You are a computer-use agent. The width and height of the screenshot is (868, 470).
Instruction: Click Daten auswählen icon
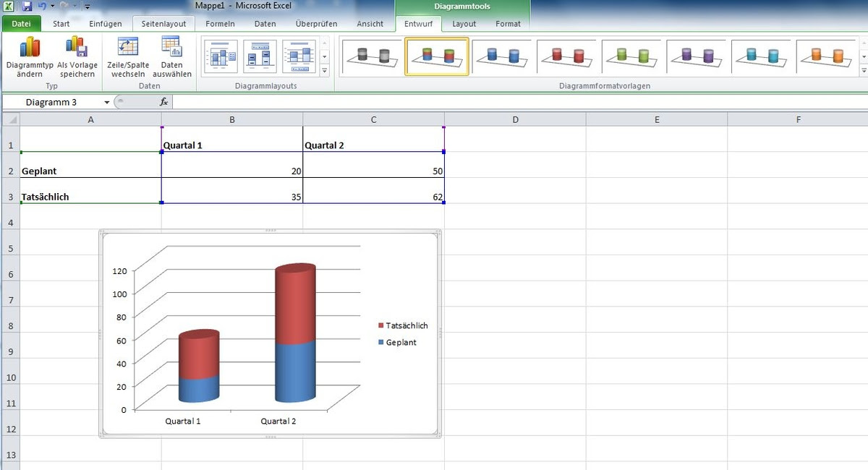172,48
